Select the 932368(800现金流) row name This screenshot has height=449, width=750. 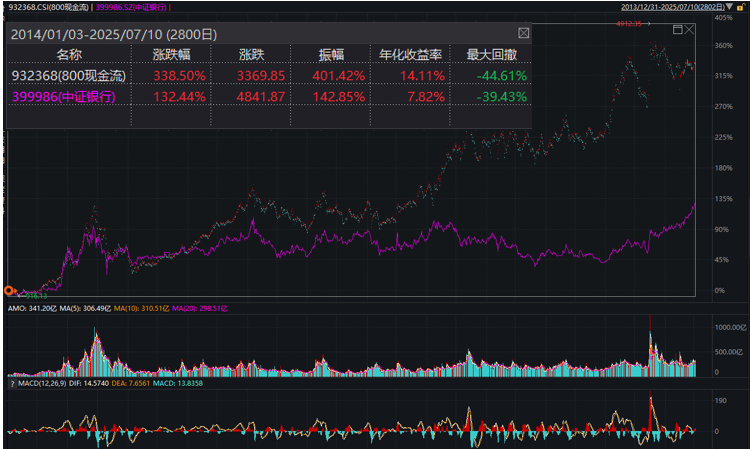click(64, 75)
